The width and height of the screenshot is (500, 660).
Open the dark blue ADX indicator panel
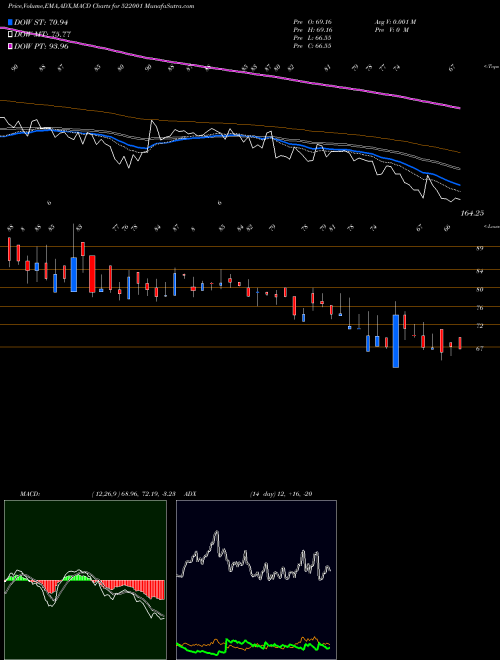tap(256, 580)
